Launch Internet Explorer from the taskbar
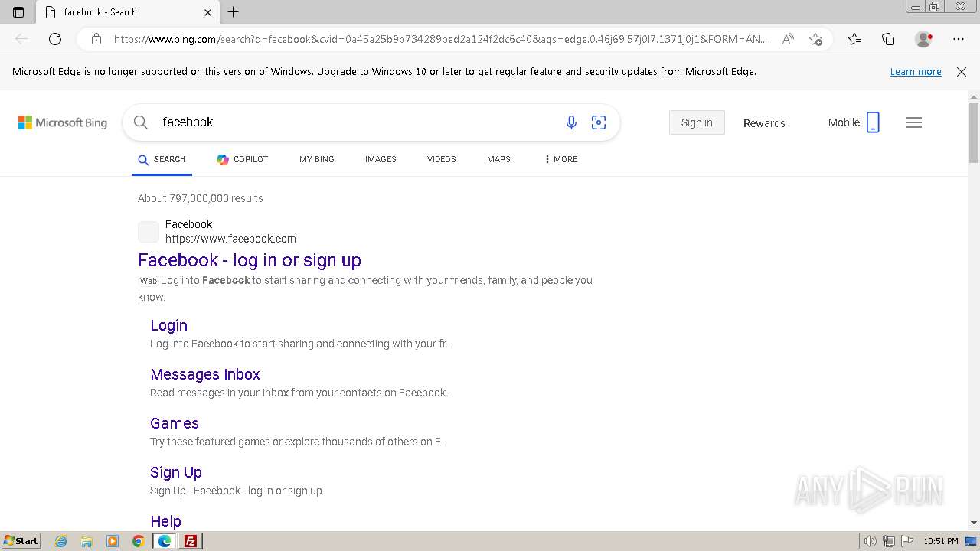The image size is (980, 551). coord(61,541)
